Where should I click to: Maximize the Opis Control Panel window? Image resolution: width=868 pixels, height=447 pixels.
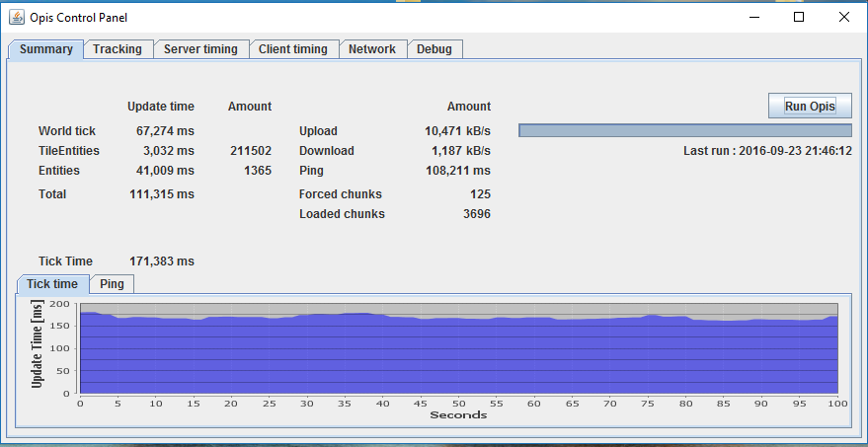799,17
